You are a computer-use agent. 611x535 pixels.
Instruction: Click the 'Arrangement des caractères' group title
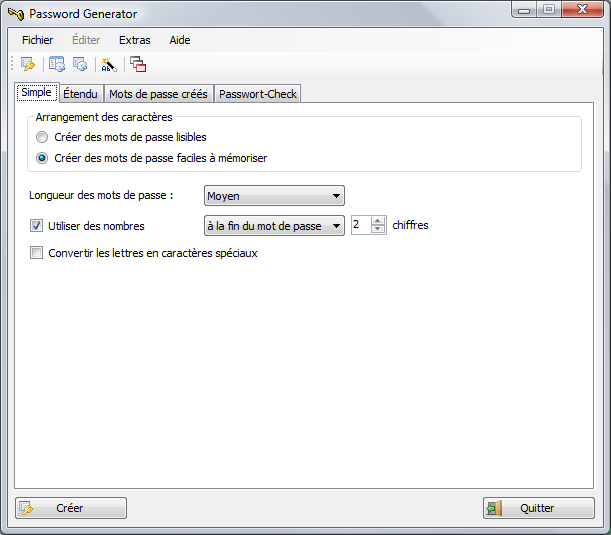104,117
